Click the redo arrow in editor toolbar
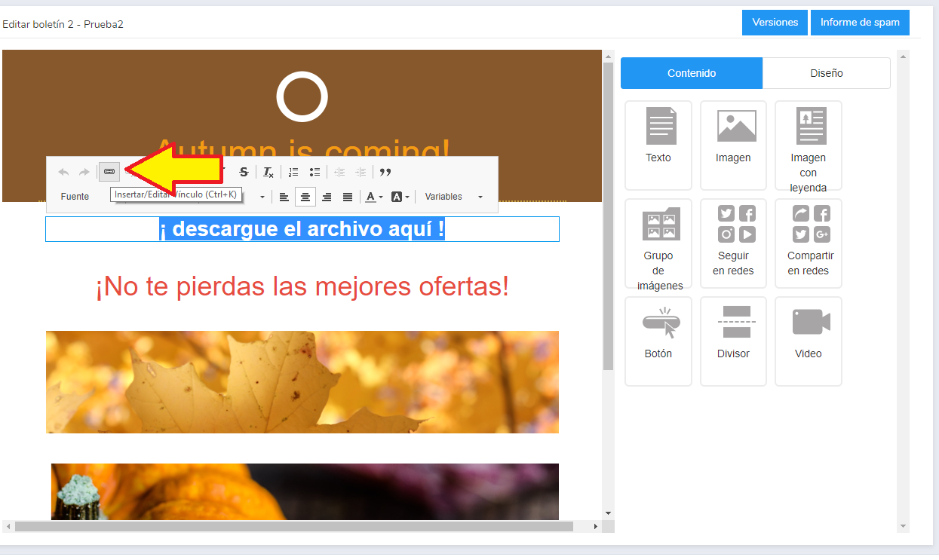This screenshot has width=939, height=560. [x=84, y=172]
